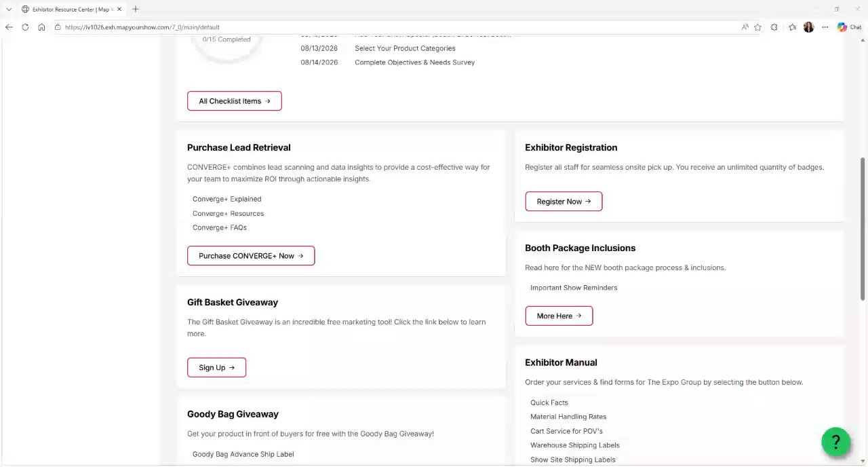Open a new browser tab
The image size is (868, 467).
point(136,9)
